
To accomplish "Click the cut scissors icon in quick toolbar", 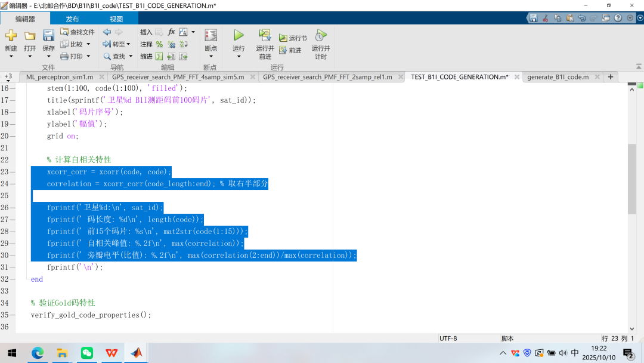I will tap(546, 19).
